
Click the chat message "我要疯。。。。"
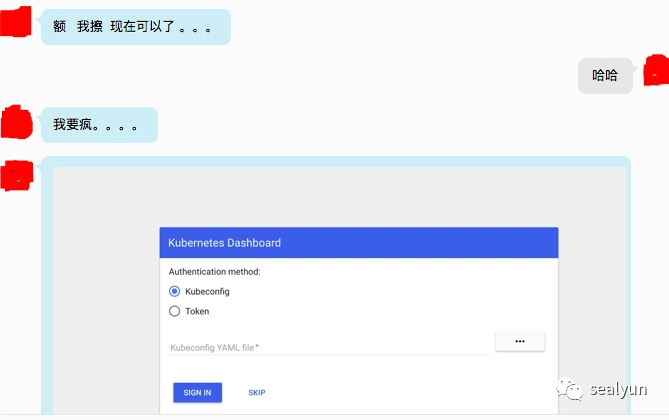(x=99, y=125)
